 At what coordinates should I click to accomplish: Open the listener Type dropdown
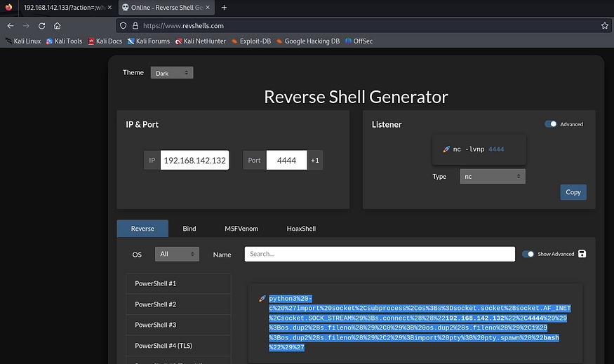click(x=492, y=177)
